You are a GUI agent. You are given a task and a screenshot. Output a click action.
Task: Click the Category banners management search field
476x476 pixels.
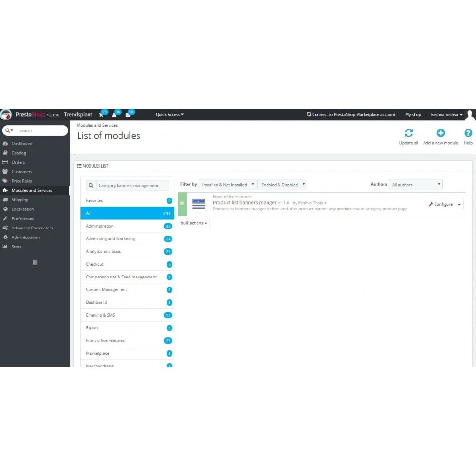coord(132,185)
